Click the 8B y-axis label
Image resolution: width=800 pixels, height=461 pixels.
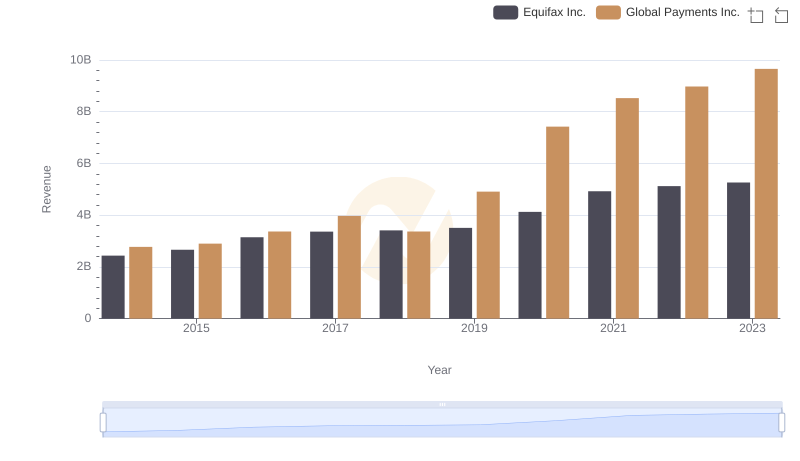point(84,111)
